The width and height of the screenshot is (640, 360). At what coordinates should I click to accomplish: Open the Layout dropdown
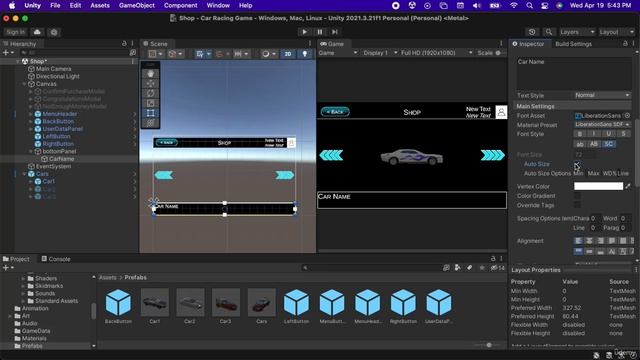[616, 32]
